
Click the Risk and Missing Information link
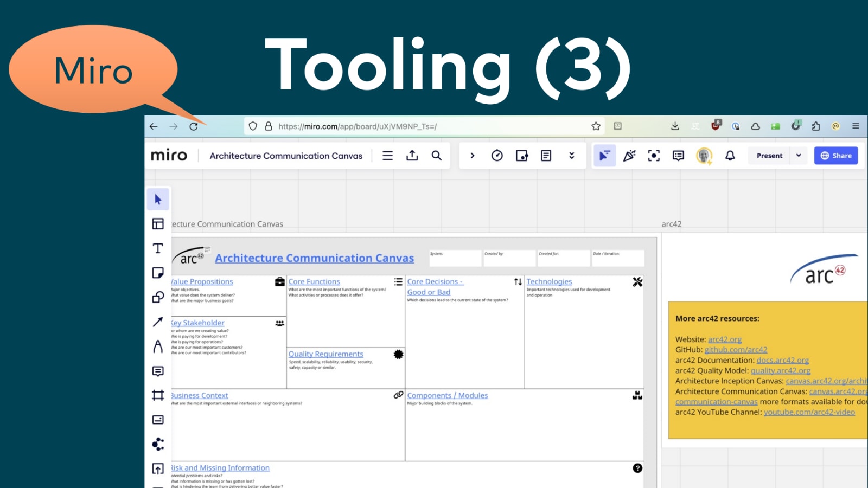(x=220, y=468)
